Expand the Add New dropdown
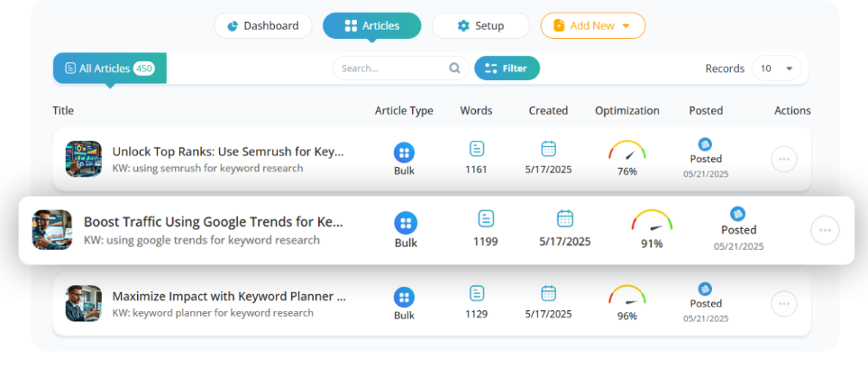Viewport: 868px width, 368px height. [x=593, y=25]
